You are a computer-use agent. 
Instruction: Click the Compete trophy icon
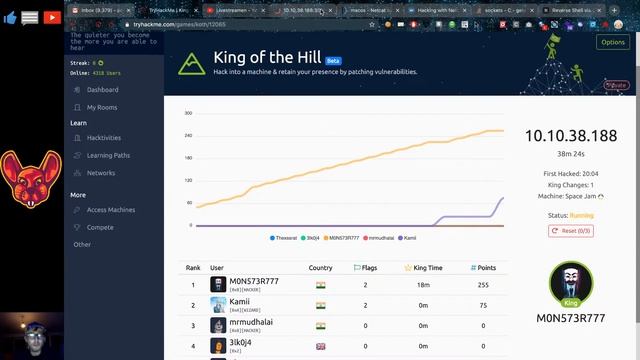pos(77,227)
